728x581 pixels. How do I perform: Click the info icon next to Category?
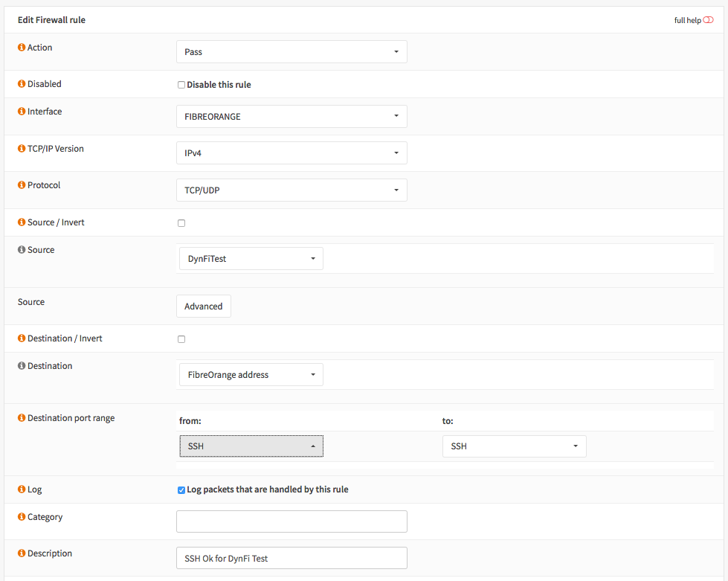22,517
